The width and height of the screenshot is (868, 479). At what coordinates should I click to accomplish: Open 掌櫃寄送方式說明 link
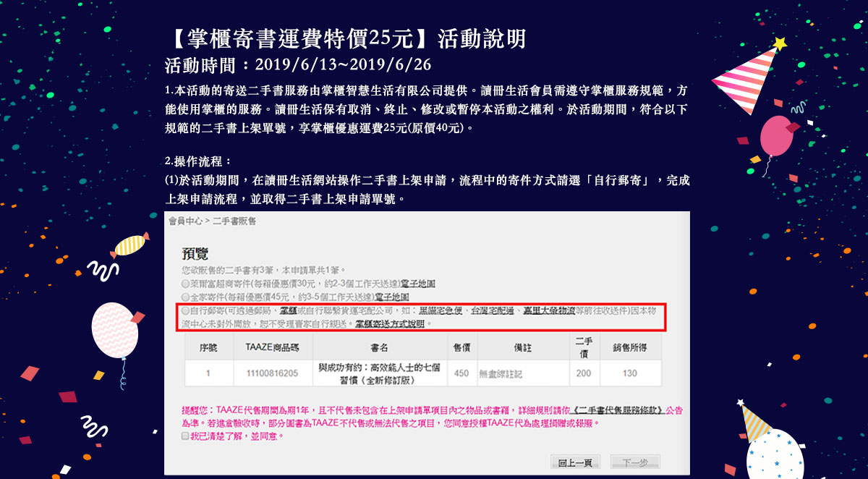[x=389, y=323]
